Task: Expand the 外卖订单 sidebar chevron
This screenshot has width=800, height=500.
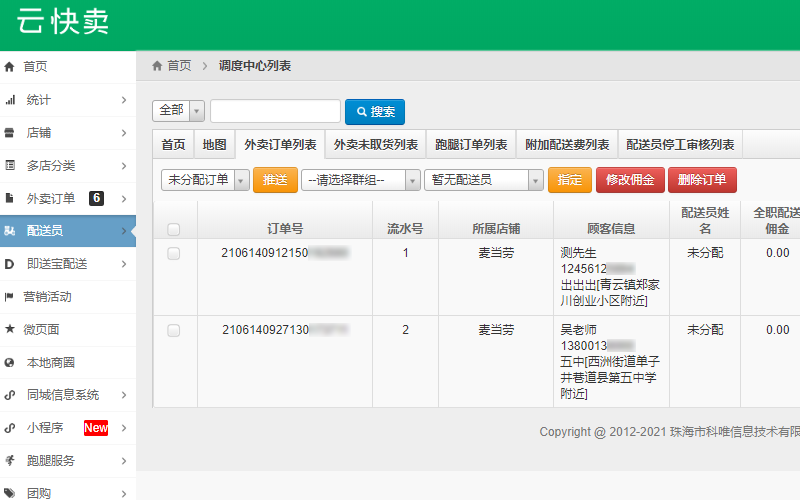Action: (123, 198)
